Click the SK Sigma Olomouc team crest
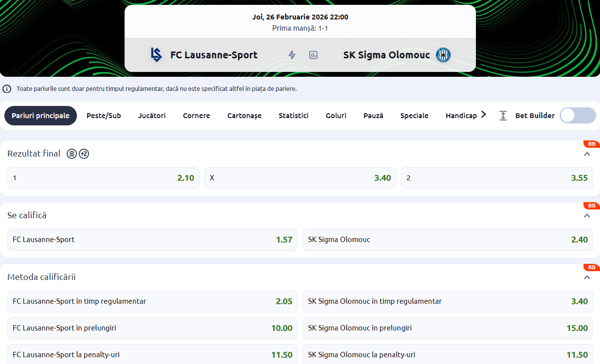The image size is (600, 364). (443, 55)
